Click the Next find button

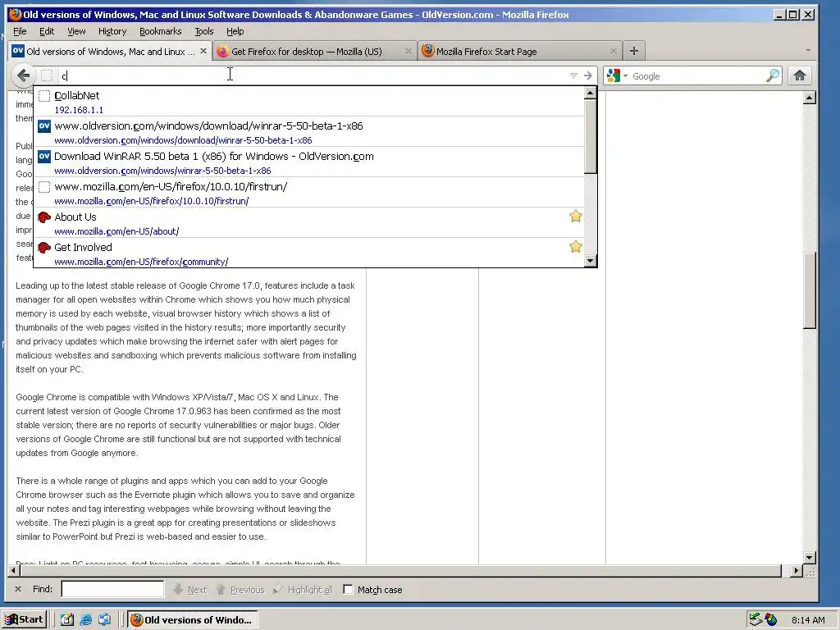[190, 590]
